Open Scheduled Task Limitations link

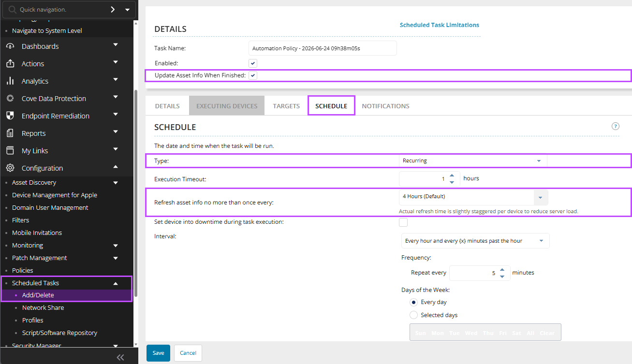pyautogui.click(x=440, y=25)
